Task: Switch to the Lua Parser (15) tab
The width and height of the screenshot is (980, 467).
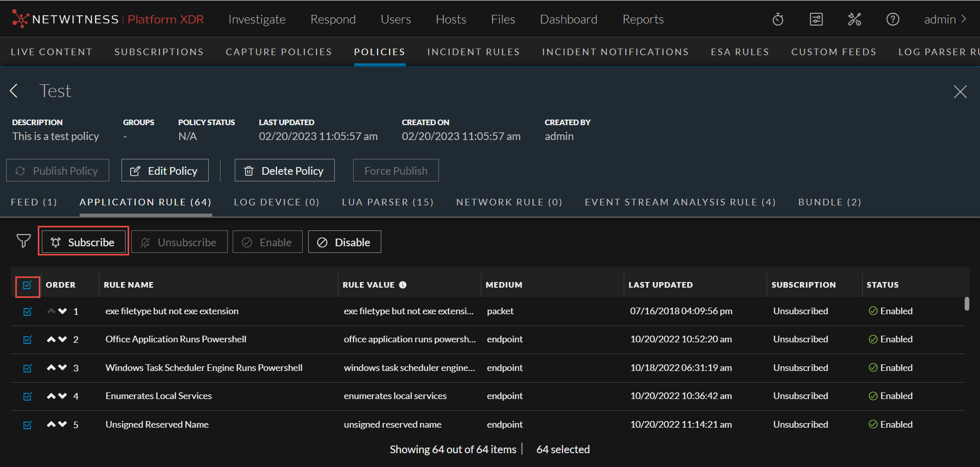Action: (x=387, y=202)
